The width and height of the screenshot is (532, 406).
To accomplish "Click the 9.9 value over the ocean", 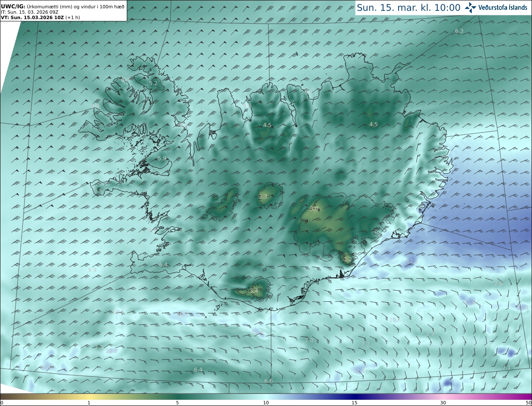I will coord(92,270).
